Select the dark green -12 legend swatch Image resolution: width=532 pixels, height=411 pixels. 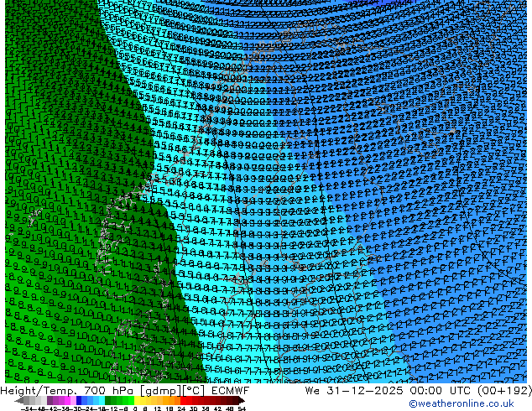[108, 400]
